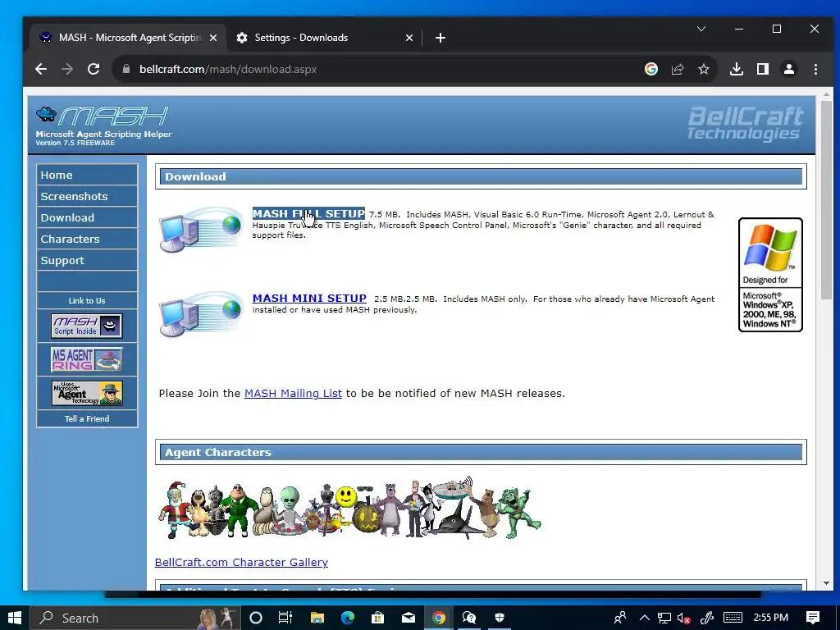This screenshot has height=630, width=840.
Task: Click the Uses Microsoft Agent Technology badge
Action: pyautogui.click(x=87, y=393)
